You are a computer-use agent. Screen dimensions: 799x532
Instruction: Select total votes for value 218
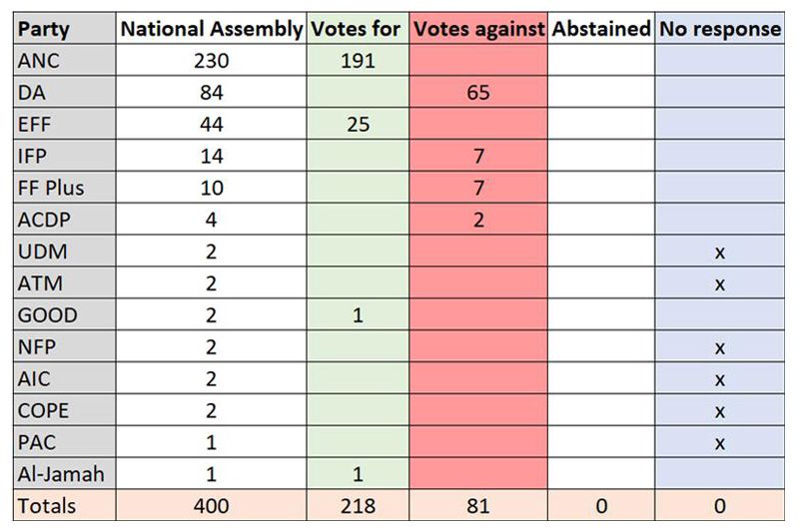[357, 506]
